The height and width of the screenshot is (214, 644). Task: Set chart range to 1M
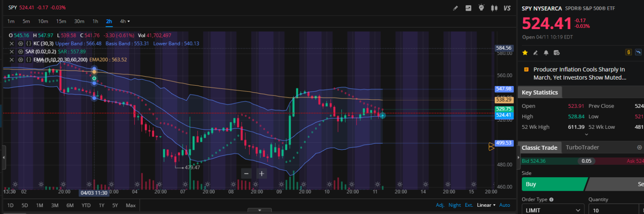[x=39, y=205]
